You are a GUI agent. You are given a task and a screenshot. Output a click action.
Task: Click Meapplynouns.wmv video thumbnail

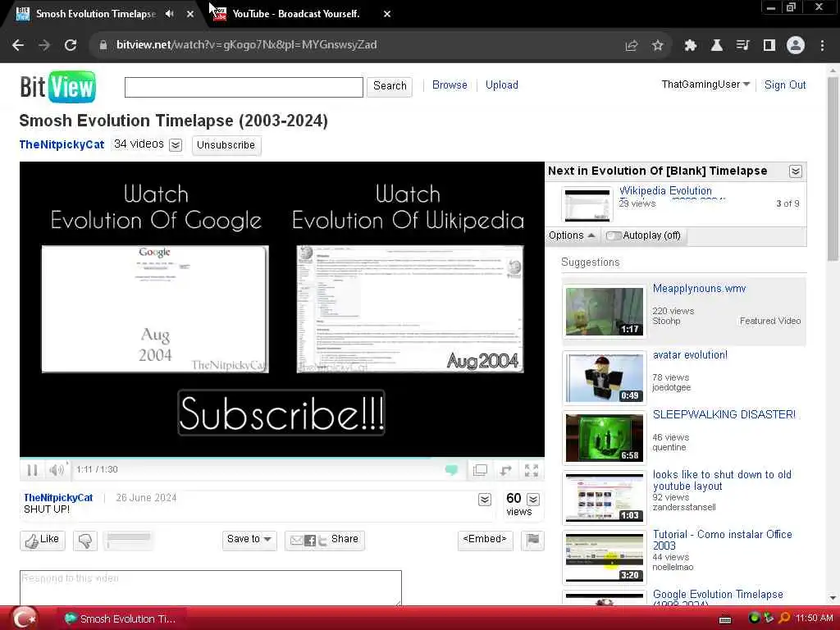point(605,312)
